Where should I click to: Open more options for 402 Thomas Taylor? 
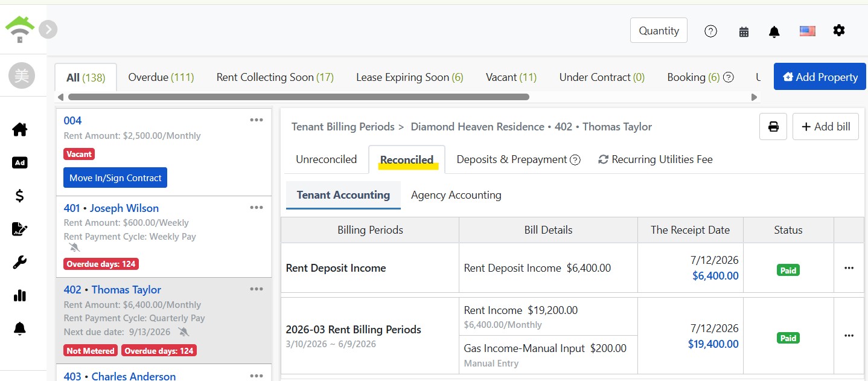pos(257,289)
